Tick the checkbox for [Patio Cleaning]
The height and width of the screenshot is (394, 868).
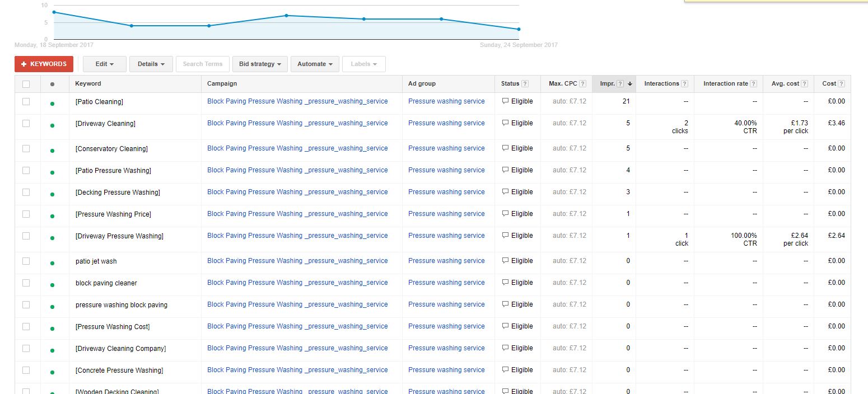tap(26, 101)
